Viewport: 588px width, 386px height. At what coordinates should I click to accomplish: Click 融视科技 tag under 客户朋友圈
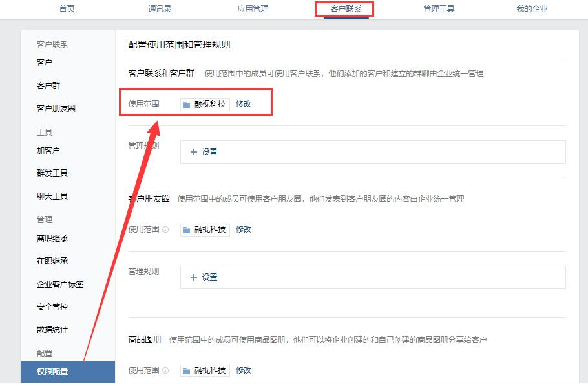pos(205,230)
